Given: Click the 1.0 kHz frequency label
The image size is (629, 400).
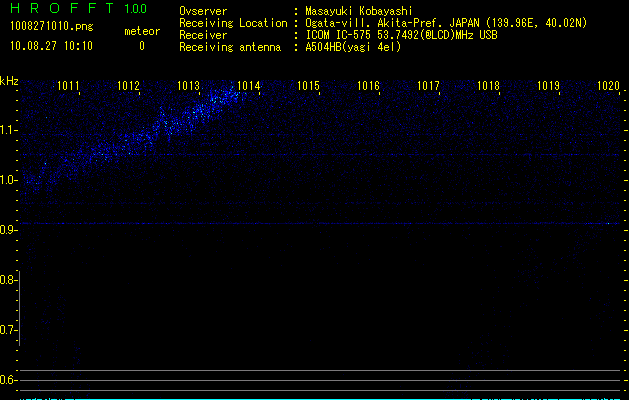Looking at the screenshot, I should [x=8, y=180].
